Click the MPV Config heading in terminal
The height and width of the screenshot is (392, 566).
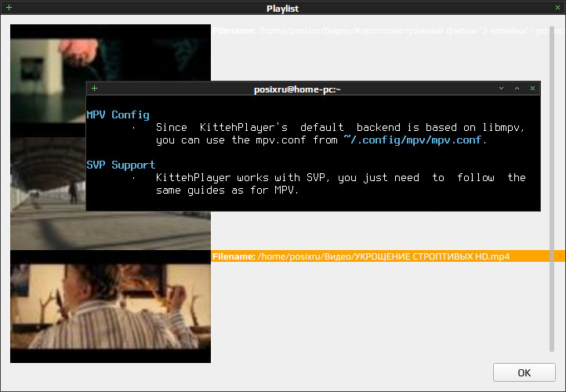coord(118,114)
